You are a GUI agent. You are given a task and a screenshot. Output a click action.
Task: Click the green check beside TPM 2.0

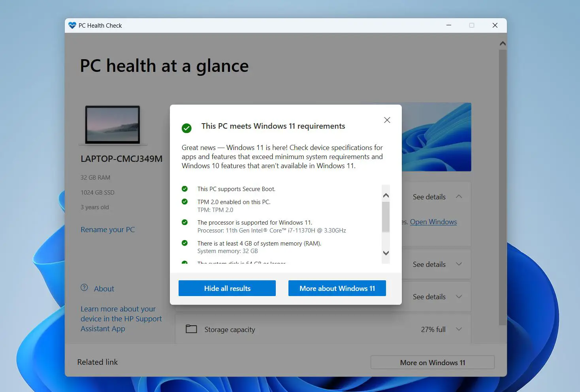pyautogui.click(x=185, y=202)
